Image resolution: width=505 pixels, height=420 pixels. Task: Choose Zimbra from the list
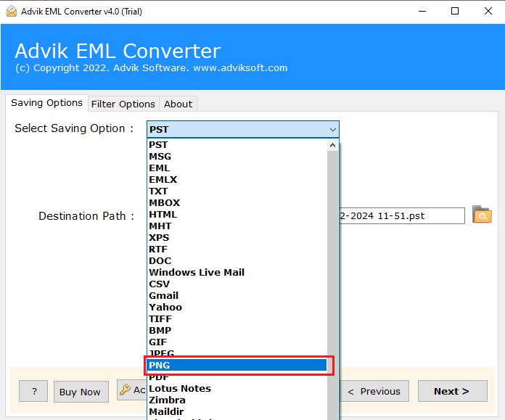pos(237,400)
